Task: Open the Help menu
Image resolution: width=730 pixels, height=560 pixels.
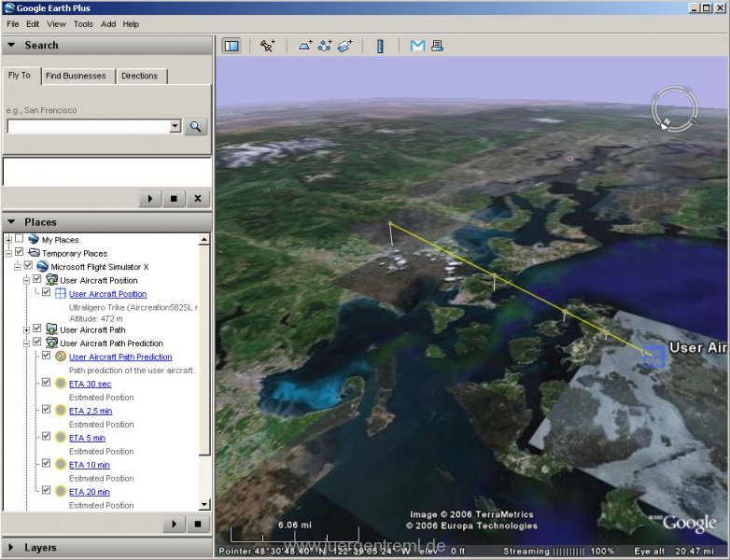Action: tap(131, 24)
